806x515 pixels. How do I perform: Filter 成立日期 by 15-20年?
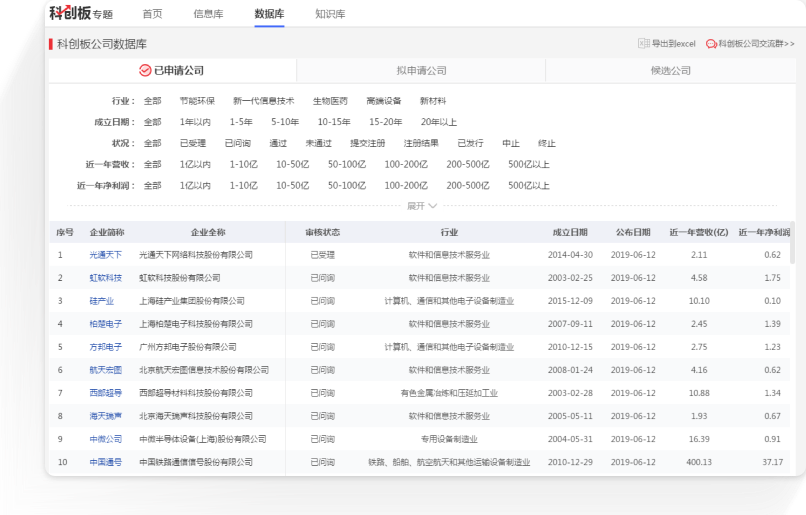[x=386, y=122]
